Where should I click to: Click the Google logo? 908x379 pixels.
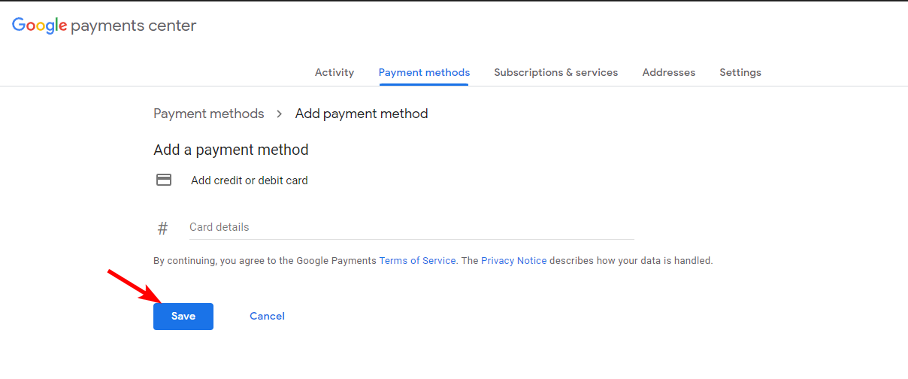click(x=40, y=25)
